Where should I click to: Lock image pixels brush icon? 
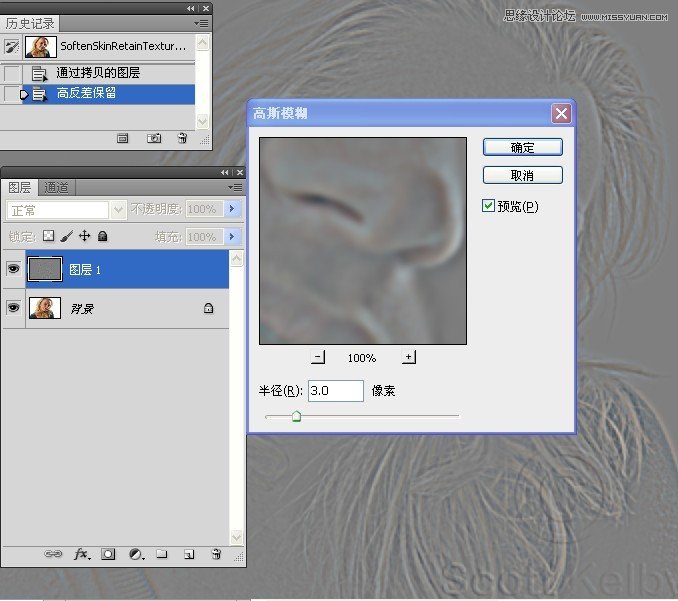point(66,236)
